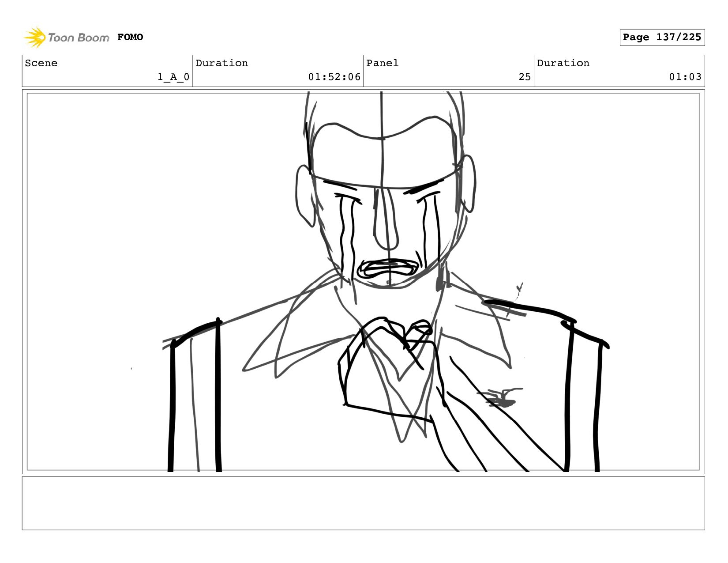The width and height of the screenshot is (728, 563).
Task: Select panel number 25
Action: click(x=525, y=77)
